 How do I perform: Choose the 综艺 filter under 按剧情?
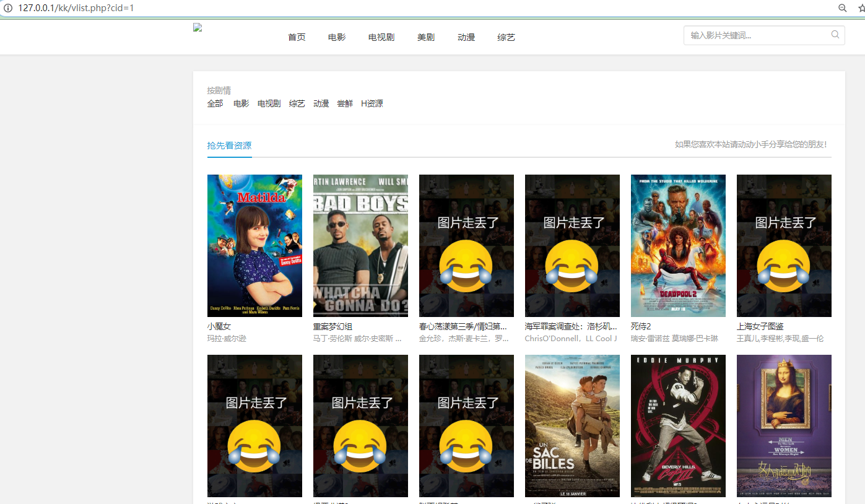coord(297,103)
